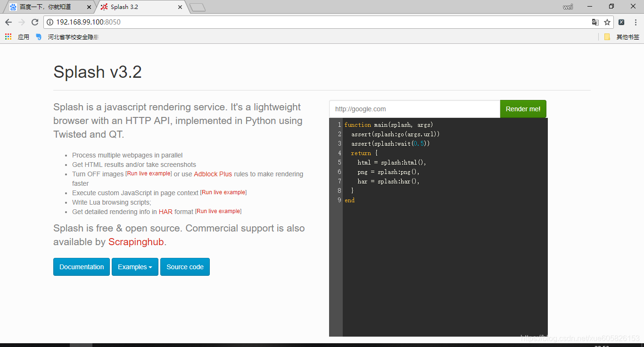This screenshot has width=644, height=347.
Task: Follow the Scrapinghub link
Action: click(x=136, y=242)
